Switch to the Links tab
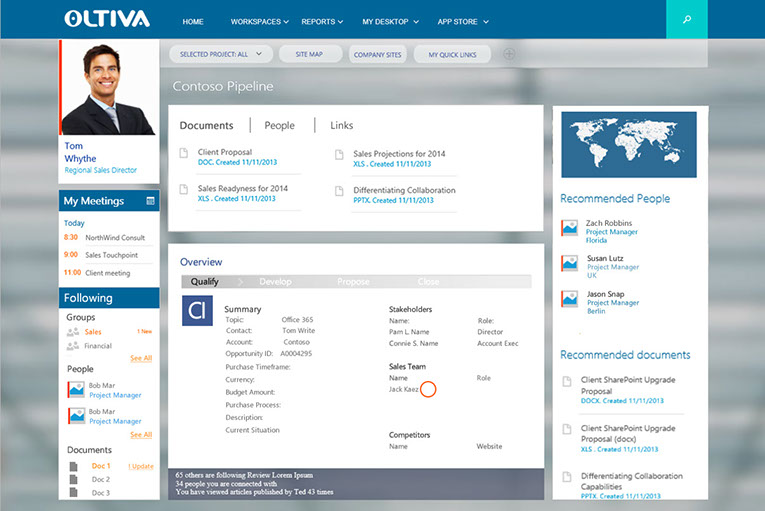The width and height of the screenshot is (765, 511). 341,126
